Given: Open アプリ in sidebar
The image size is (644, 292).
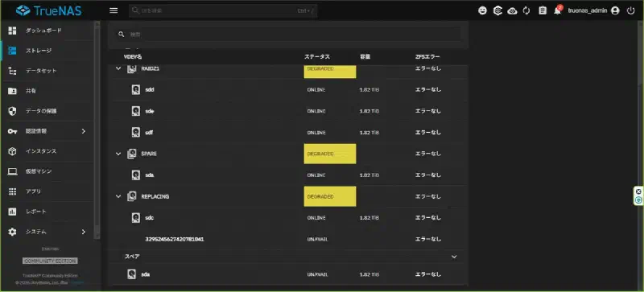Looking at the screenshot, I should pos(47,191).
